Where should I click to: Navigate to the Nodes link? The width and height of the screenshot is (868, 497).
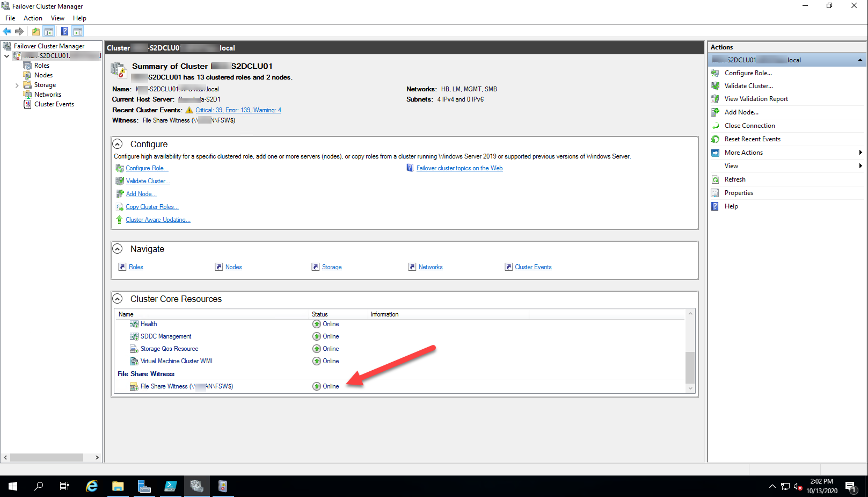coord(234,267)
